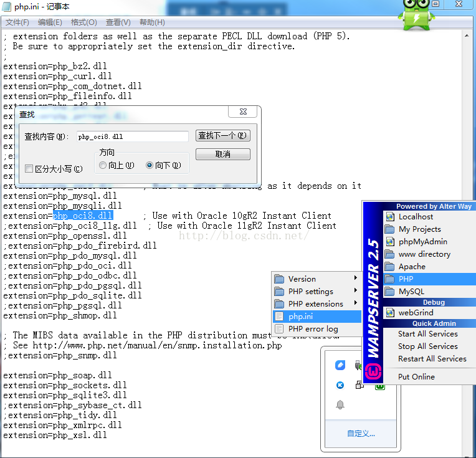Open the 帮助(H) menu
Image resolution: width=476 pixels, height=458 pixels.
tap(152, 22)
